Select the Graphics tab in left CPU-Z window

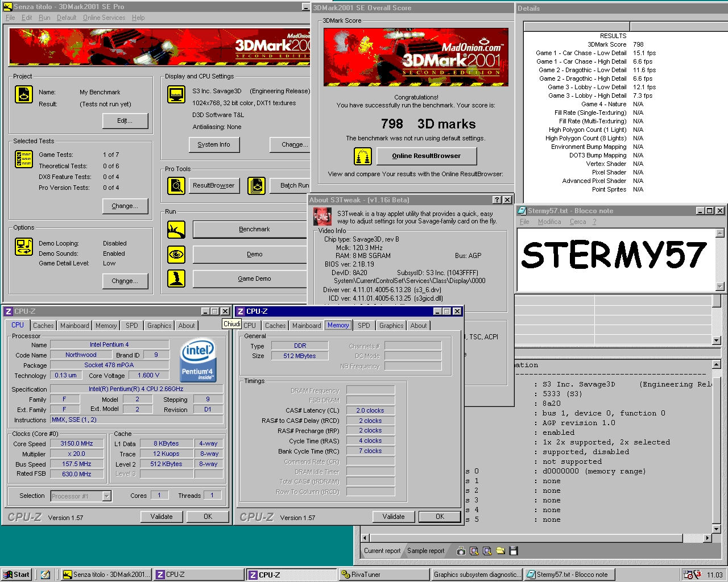[159, 326]
